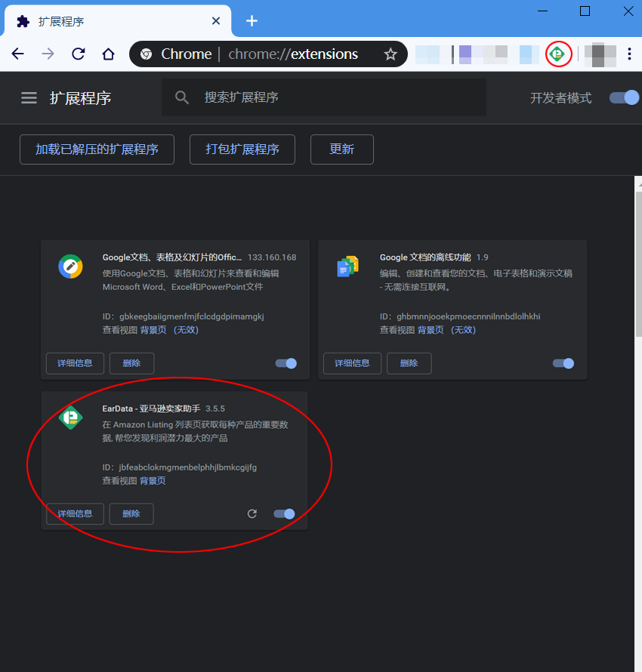Viewport: 642px width, 672px height.
Task: Disable Google 文档的离线功能 extension
Action: point(563,363)
